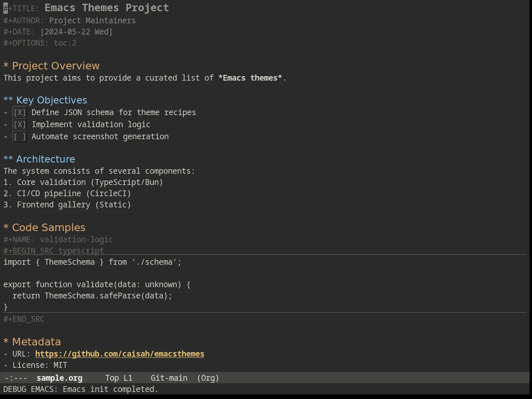This screenshot has width=532, height=399.
Task: Toggle the Define JSON schema checkbox
Action: point(20,113)
